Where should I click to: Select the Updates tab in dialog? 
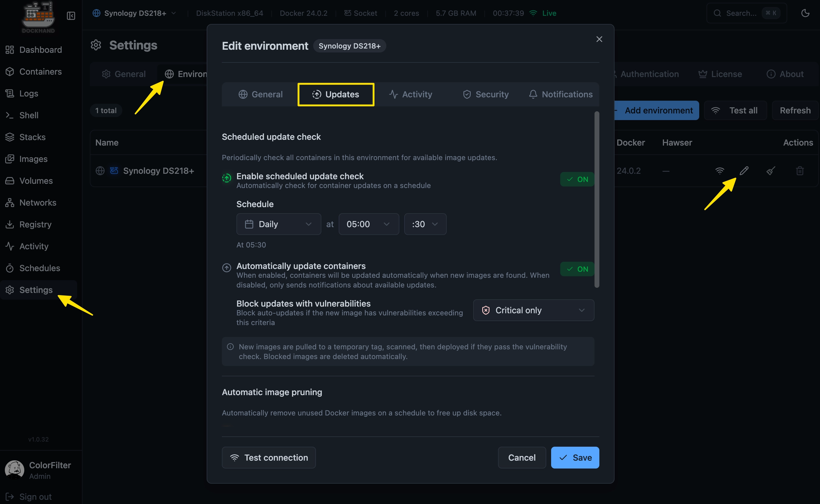336,94
